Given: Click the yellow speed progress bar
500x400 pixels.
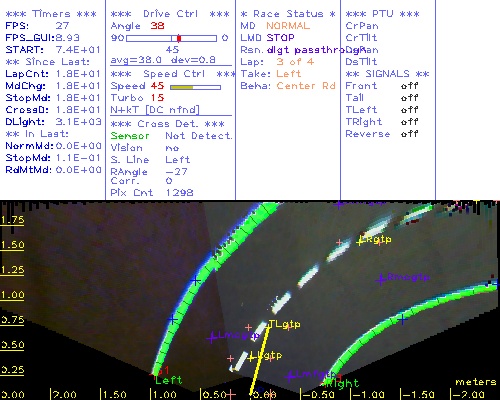Looking at the screenshot, I should pos(182,87).
